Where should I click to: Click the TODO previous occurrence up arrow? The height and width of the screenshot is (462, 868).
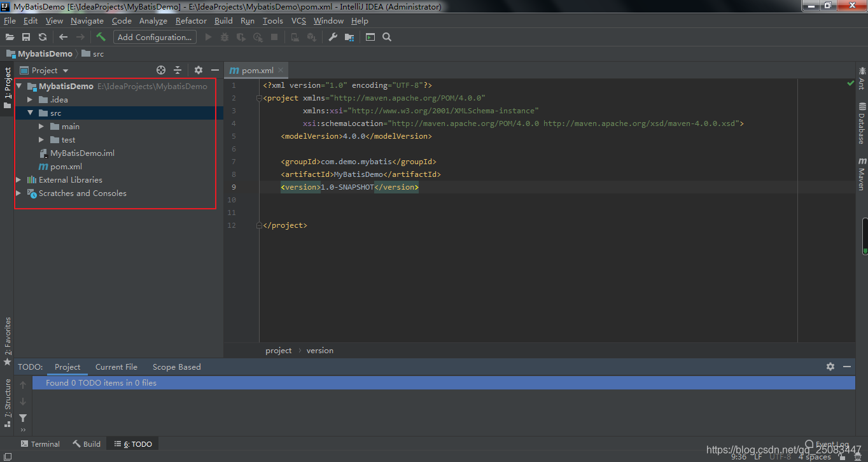click(23, 385)
